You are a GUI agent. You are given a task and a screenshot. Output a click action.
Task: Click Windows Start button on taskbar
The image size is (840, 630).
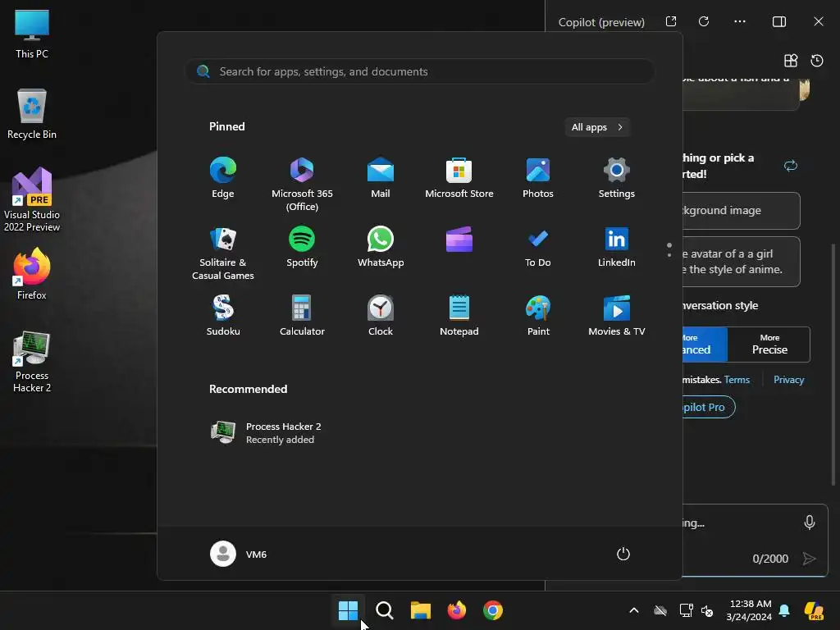pos(348,610)
